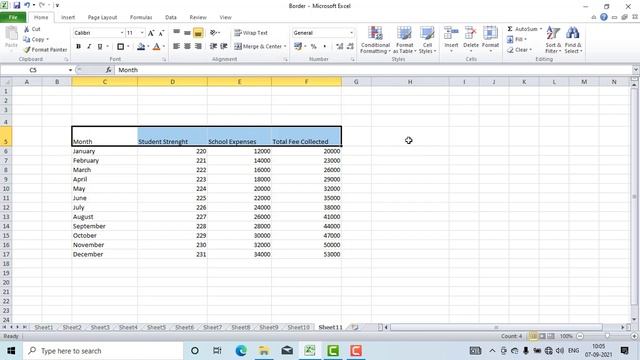Image resolution: width=640 pixels, height=360 pixels.
Task: Toggle Bottom Align (highlighted) button
Action: (198, 33)
